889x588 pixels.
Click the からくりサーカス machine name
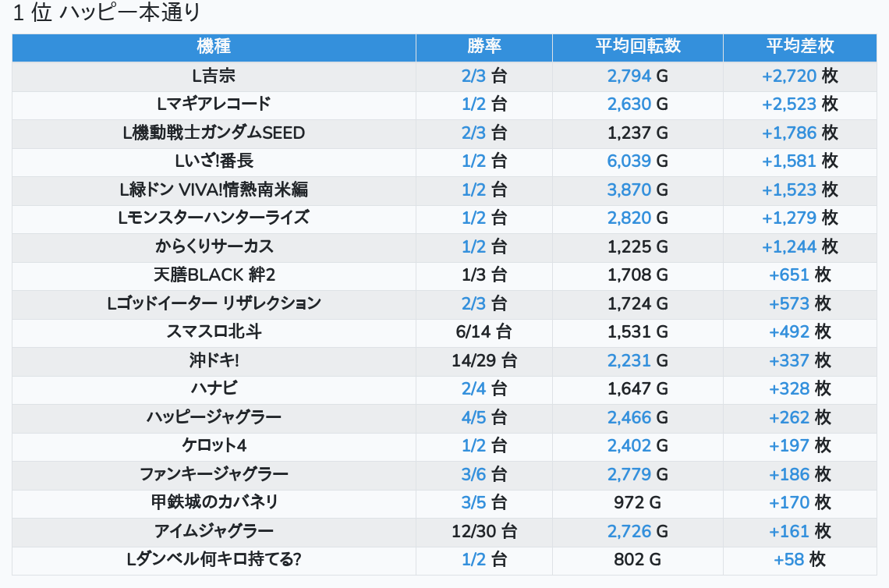[214, 246]
